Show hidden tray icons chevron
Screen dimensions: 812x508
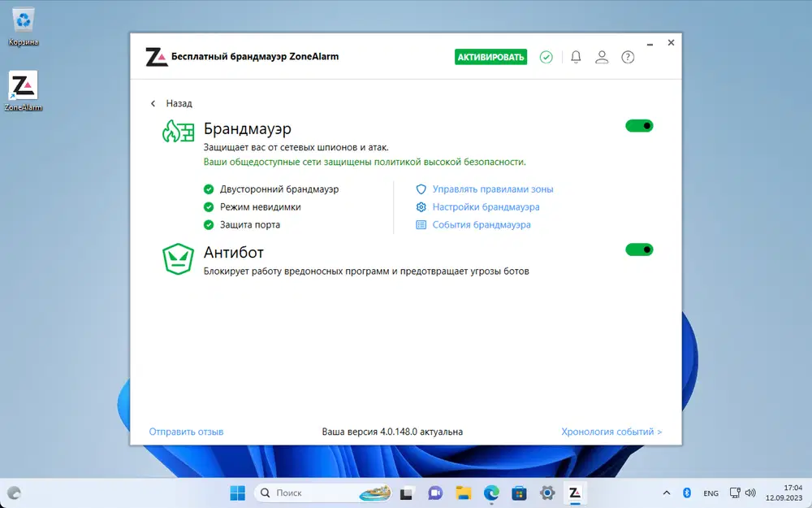(667, 493)
